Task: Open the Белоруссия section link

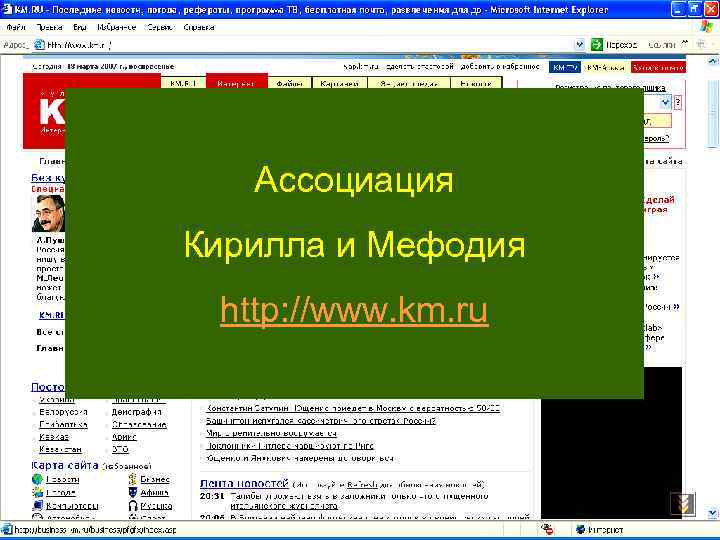Action: coord(63,412)
